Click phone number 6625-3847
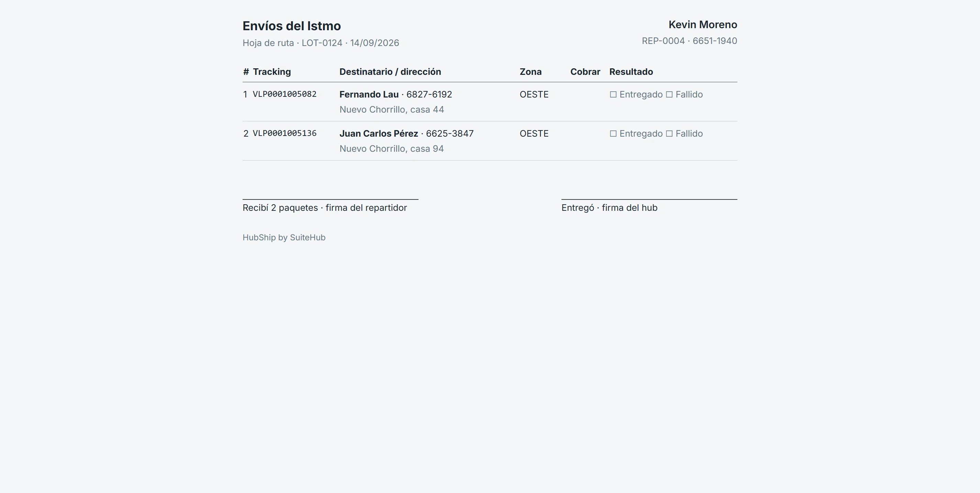The image size is (980, 493). 450,134
